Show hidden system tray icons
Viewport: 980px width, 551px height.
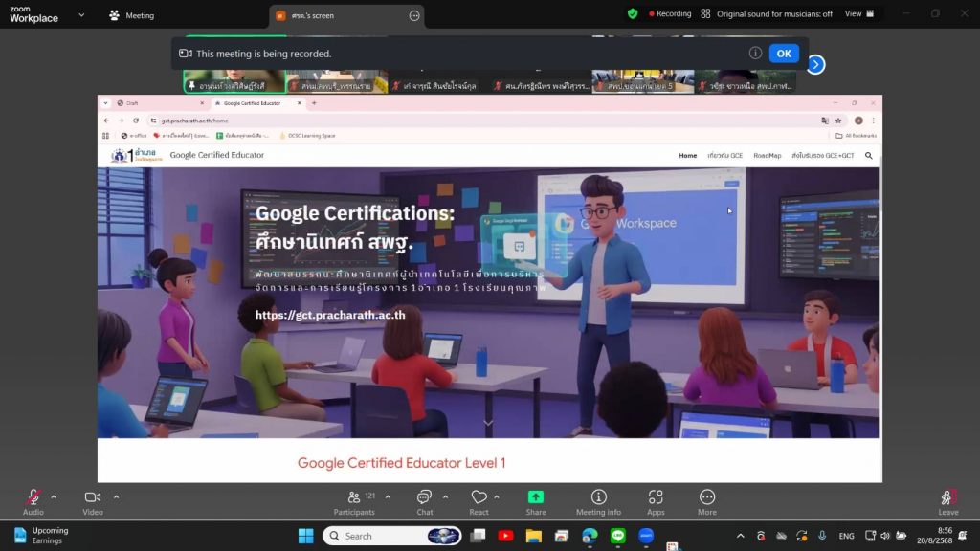pos(741,536)
